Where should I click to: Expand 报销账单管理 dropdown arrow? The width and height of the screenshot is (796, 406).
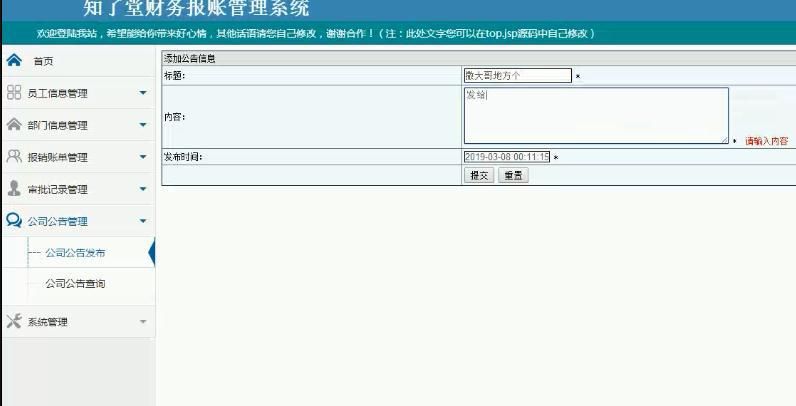[x=143, y=157]
